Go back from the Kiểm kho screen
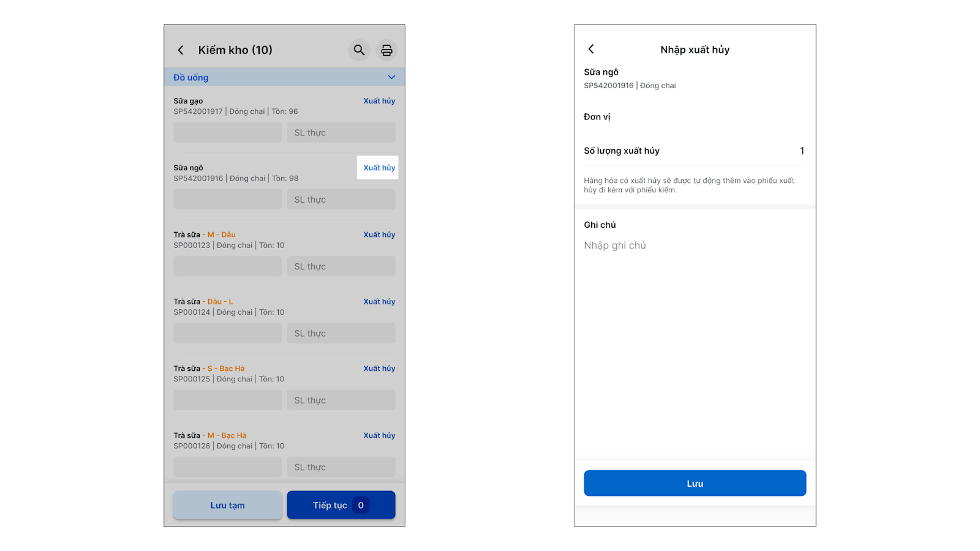The height and width of the screenshot is (551, 980). 181,50
